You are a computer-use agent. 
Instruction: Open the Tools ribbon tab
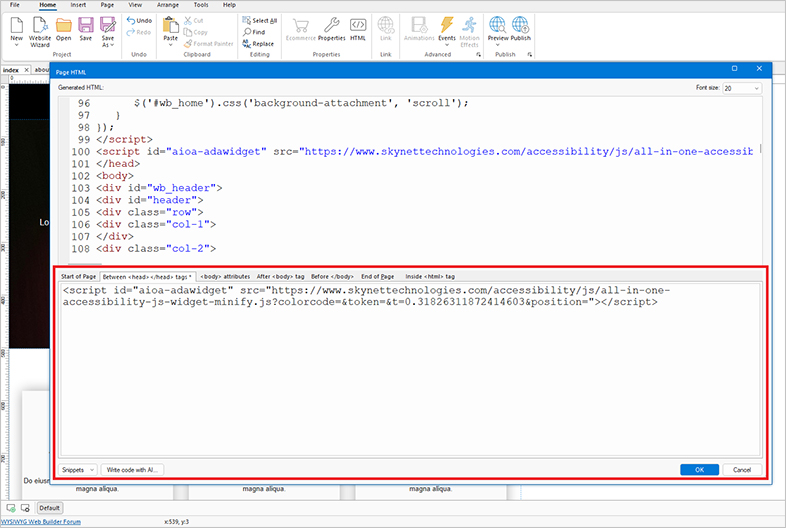tap(201, 5)
